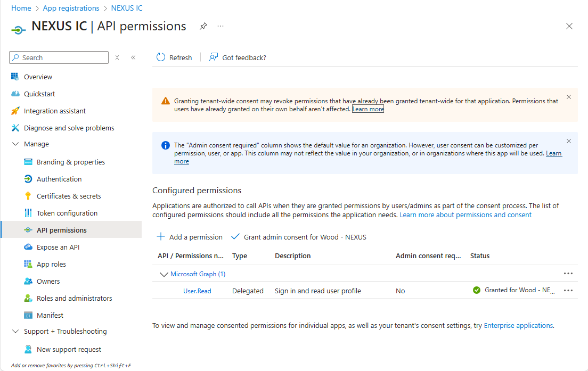Open Token configuration menu item

tap(67, 213)
